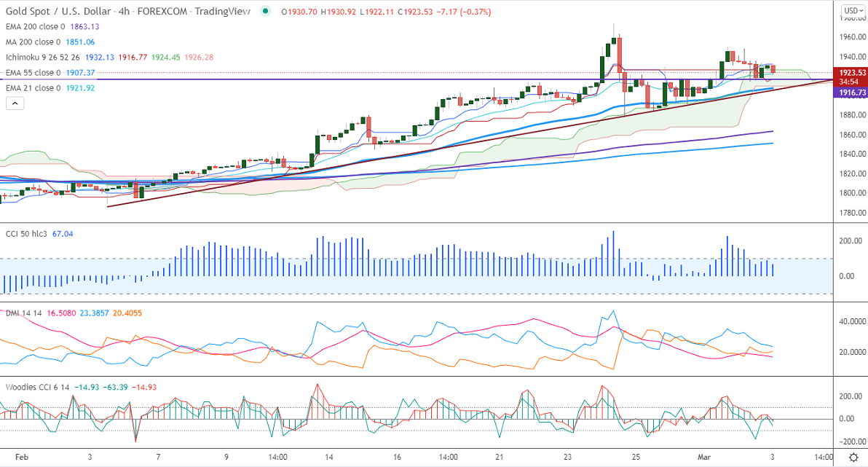Click the -200.00 label on Woodies CCI scale
The image size is (868, 467).
coord(851,442)
